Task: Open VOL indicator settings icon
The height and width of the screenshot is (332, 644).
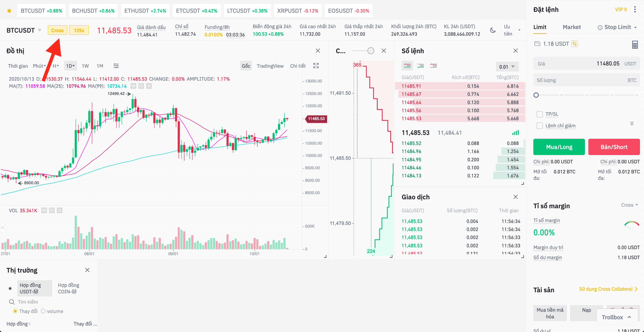Action: (52, 210)
